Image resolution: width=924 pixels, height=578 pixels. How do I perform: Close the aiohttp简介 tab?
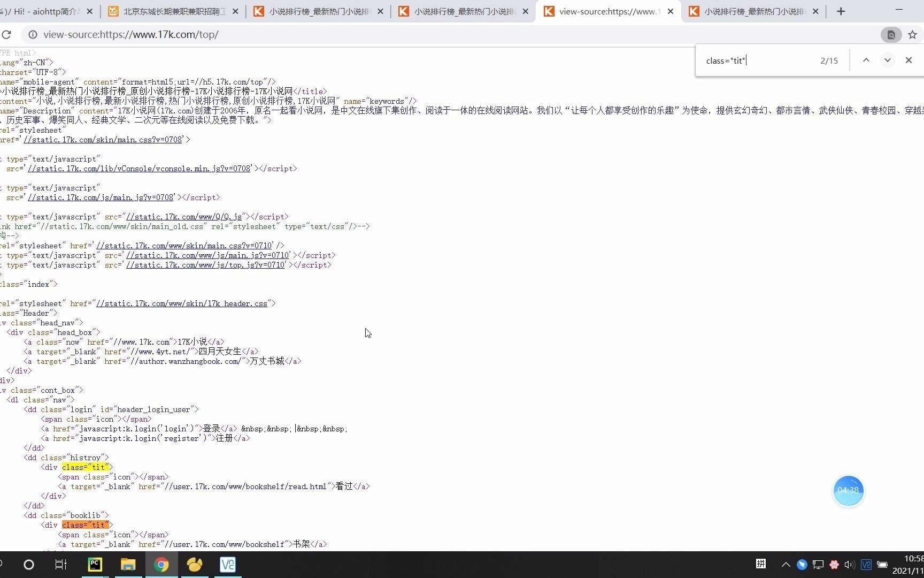tap(89, 11)
